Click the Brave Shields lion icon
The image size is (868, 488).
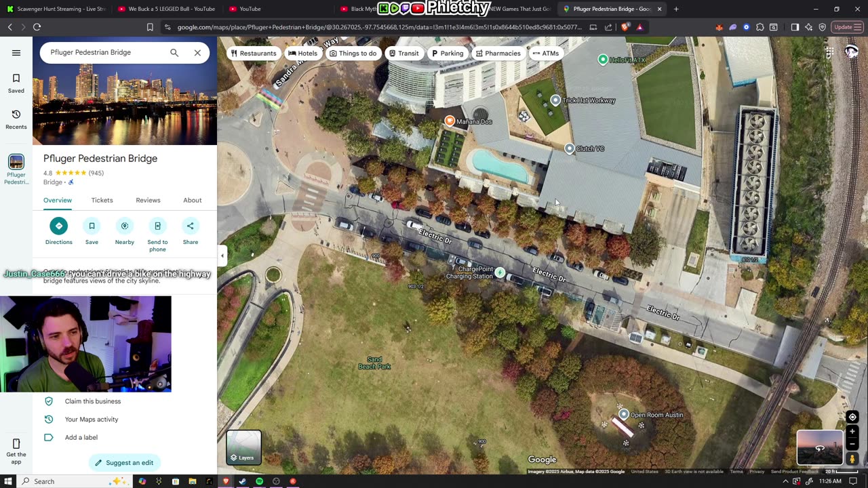[626, 27]
